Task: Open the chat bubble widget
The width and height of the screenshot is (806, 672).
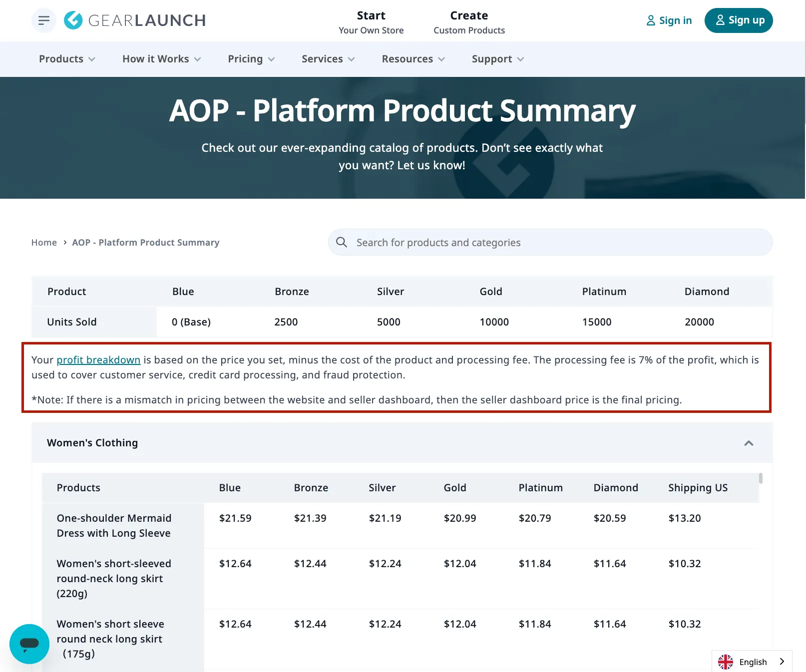Action: tap(29, 644)
